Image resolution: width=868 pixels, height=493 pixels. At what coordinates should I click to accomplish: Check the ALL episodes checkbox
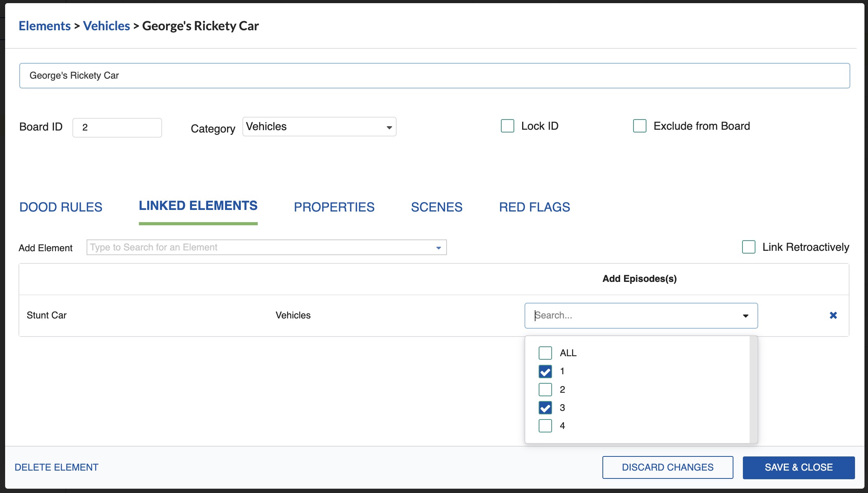[545, 353]
